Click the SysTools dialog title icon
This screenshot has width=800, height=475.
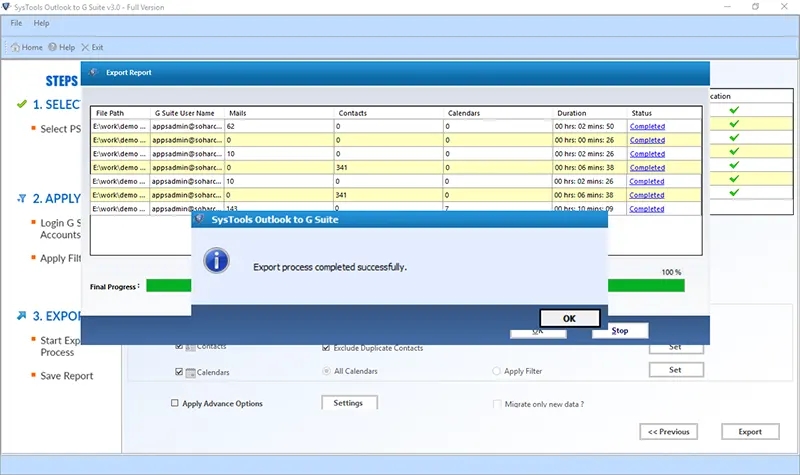coord(199,219)
